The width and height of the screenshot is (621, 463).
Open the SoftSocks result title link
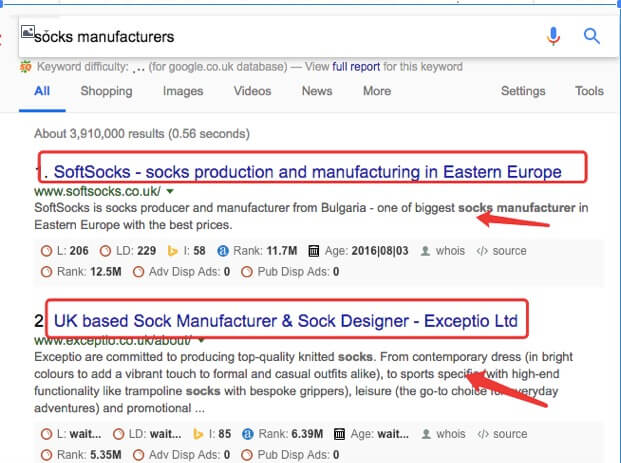pyautogui.click(x=307, y=172)
